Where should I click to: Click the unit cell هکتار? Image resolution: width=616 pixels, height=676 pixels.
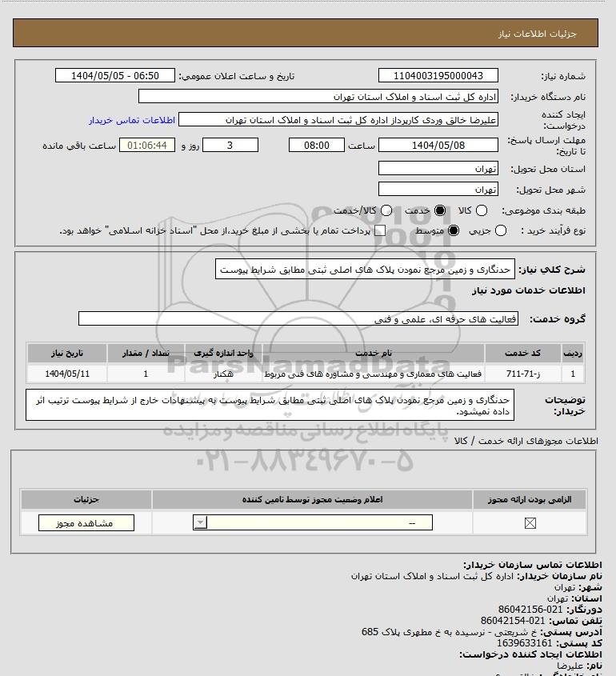point(223,374)
